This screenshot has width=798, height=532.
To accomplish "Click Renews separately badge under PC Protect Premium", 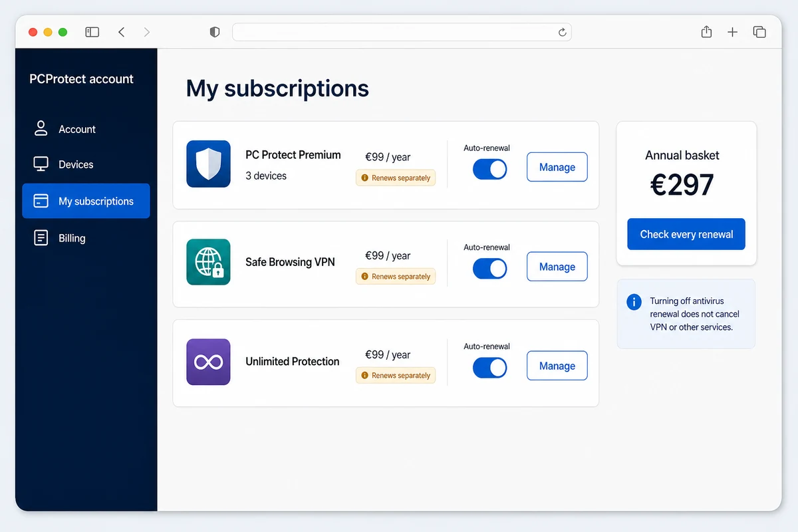I will point(396,178).
